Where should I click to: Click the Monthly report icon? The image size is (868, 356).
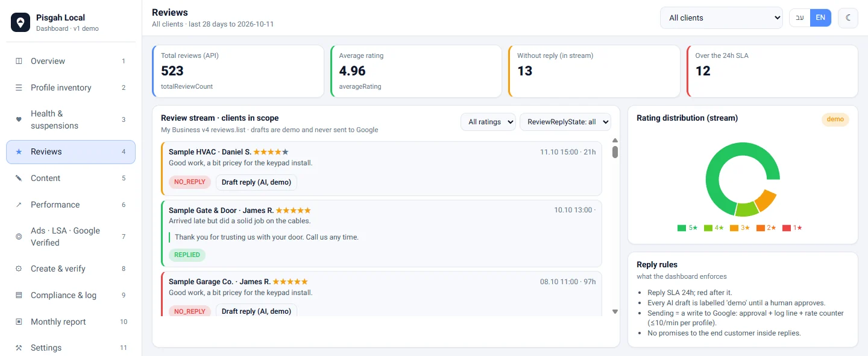point(19,322)
